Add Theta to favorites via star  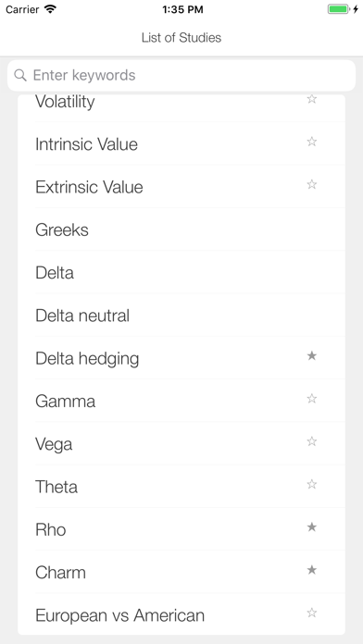tap(312, 484)
